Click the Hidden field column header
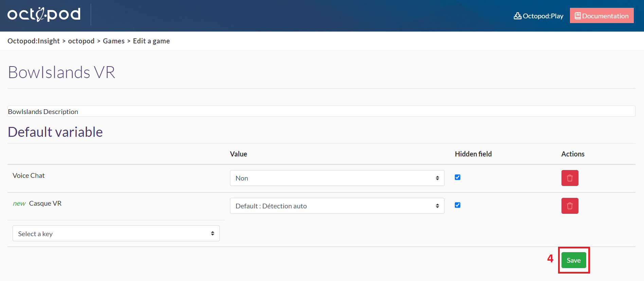Image resolution: width=644 pixels, height=281 pixels. coord(473,154)
